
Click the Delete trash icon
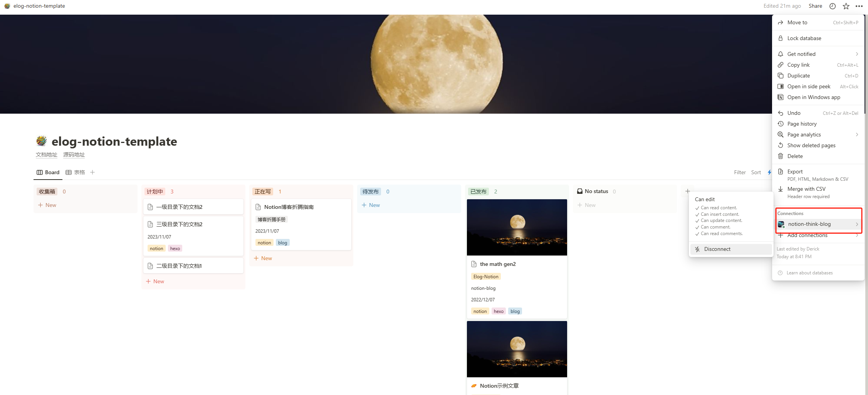[781, 156]
